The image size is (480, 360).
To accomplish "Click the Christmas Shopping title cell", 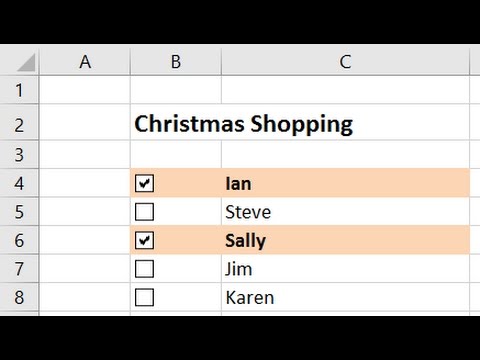I will (x=176, y=122).
